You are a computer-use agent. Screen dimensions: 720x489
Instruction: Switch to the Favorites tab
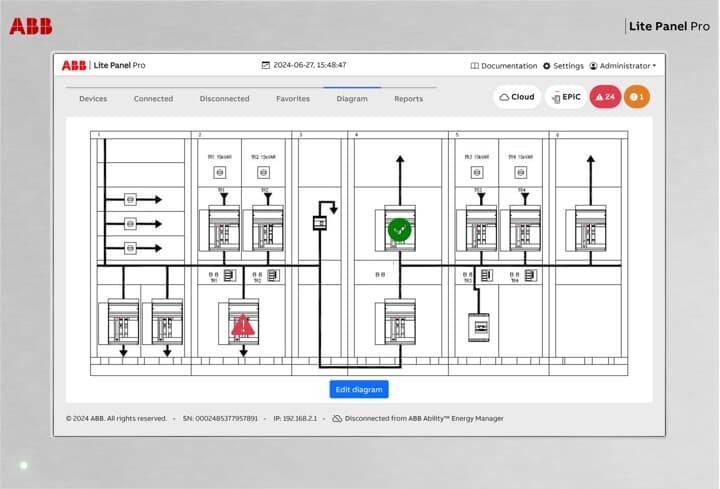(293, 99)
